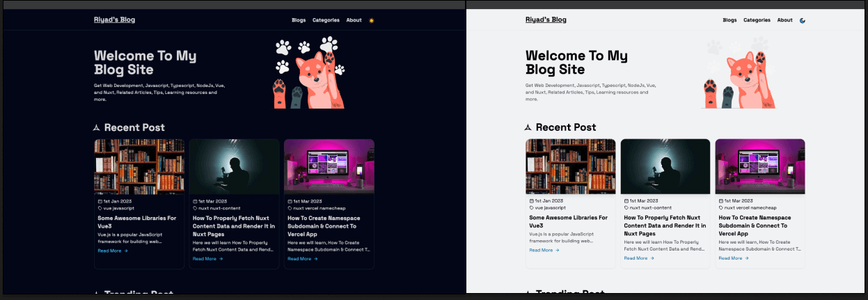Click the Recent Post heading icon on dark page
This screenshot has height=300, width=868.
pos(97,127)
